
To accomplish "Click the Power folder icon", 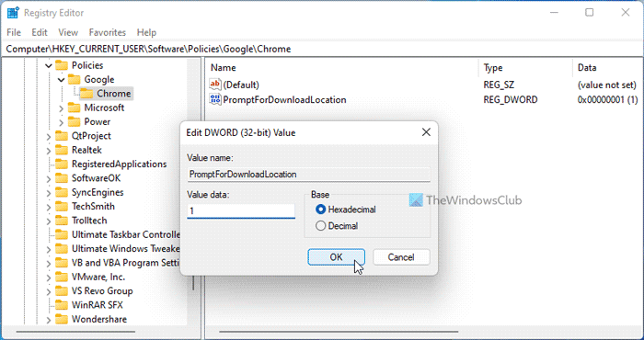I will (74, 122).
